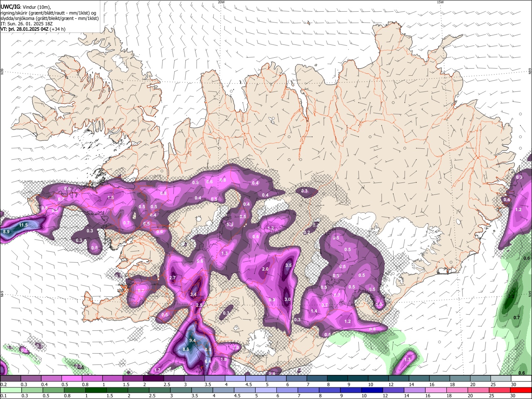The width and height of the screenshot is (532, 399).
Task: Click the 1.8 snowfall value
Action: point(224,360)
